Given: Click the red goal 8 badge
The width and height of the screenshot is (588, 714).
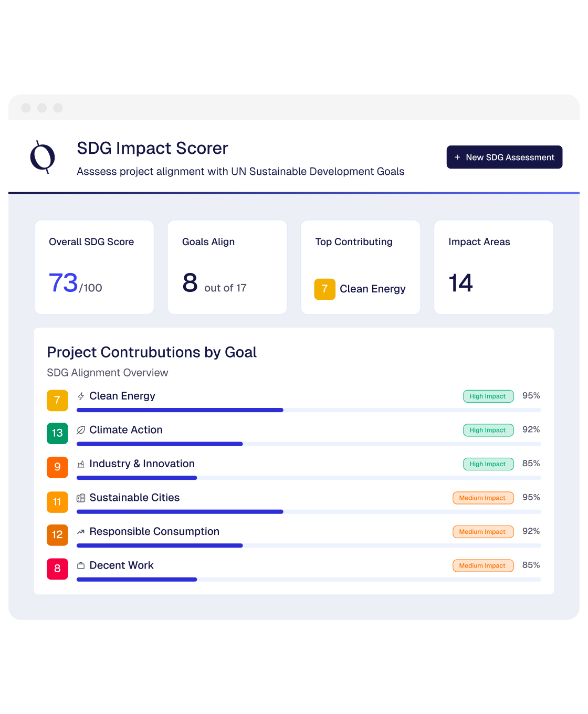Looking at the screenshot, I should 57,569.
